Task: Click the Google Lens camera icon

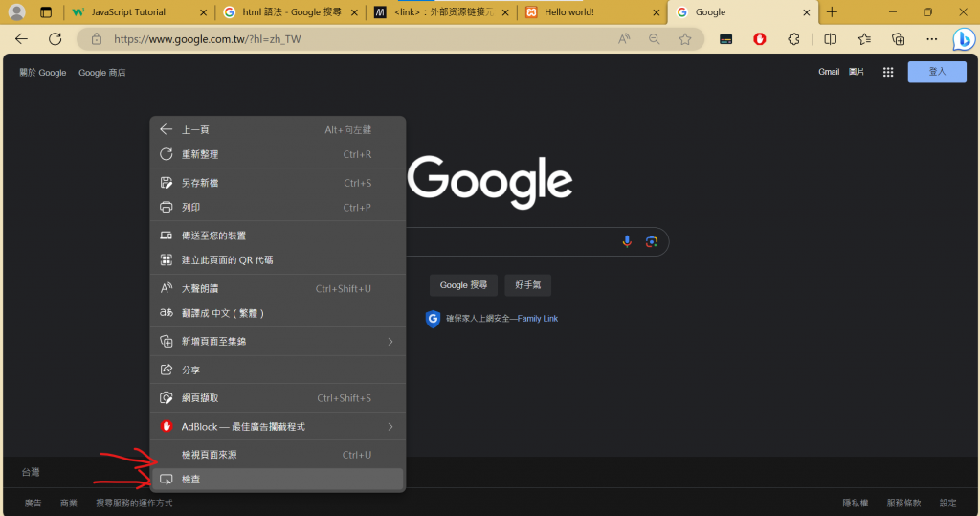Action: 651,241
